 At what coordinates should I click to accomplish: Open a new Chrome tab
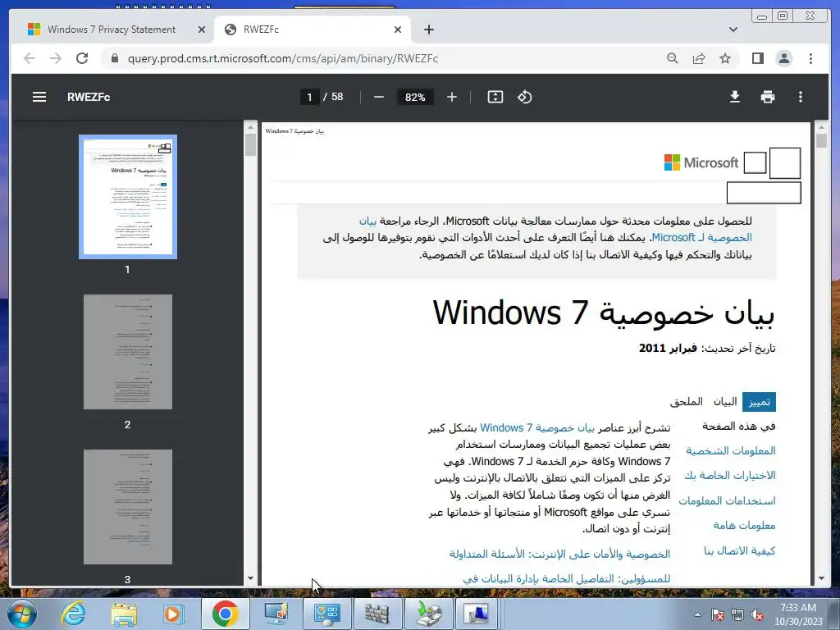pyautogui.click(x=429, y=30)
